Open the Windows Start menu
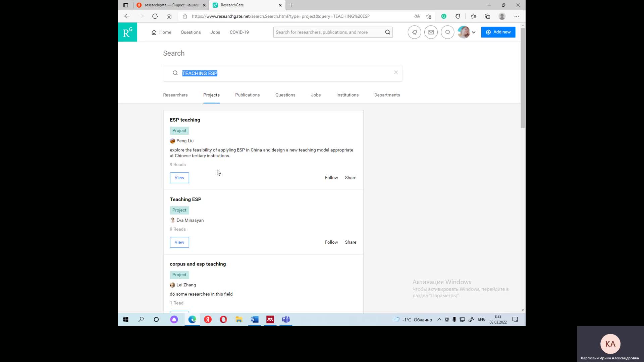The image size is (644, 362). [x=125, y=319]
